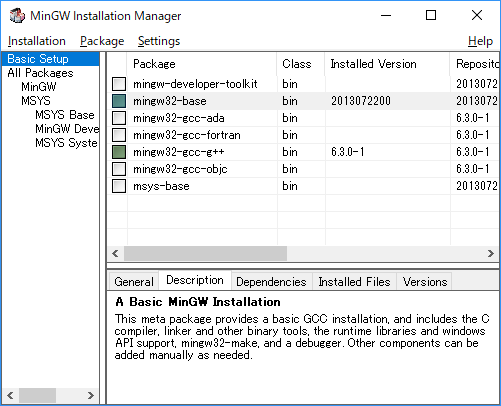
Task: Click the bin class cell of msys-base
Action: (x=290, y=186)
